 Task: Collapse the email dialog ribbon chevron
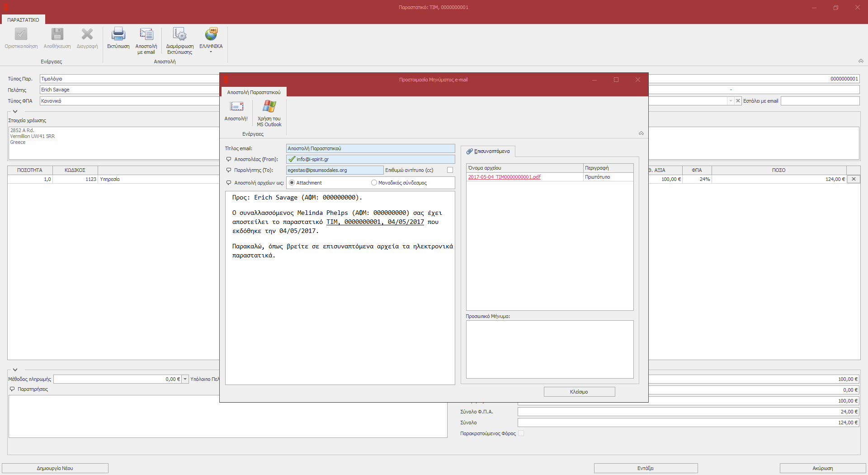pyautogui.click(x=641, y=133)
